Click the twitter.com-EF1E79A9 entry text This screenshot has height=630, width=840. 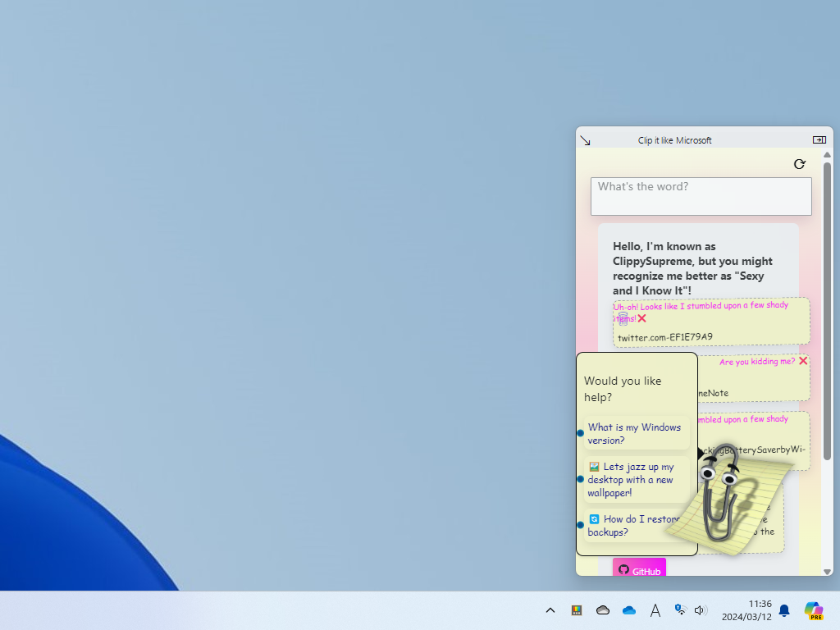coord(664,337)
